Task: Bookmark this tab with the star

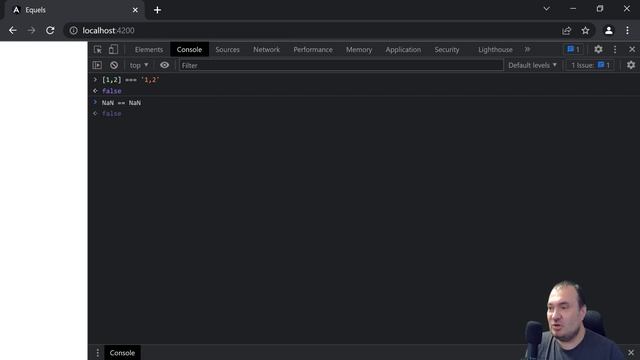Action: [585, 31]
